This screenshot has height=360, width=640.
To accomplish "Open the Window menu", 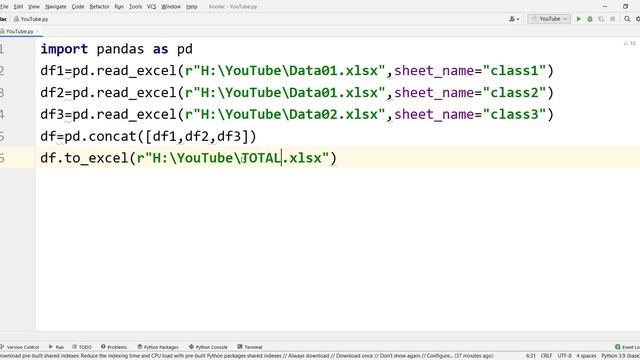I will (171, 7).
